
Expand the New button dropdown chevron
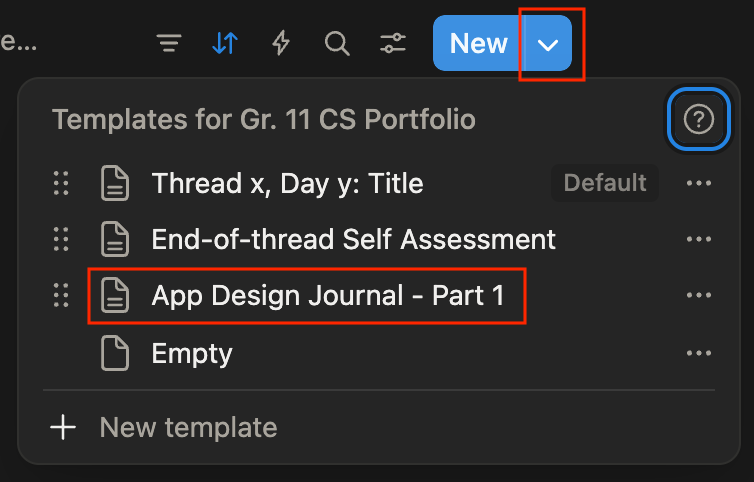click(548, 44)
